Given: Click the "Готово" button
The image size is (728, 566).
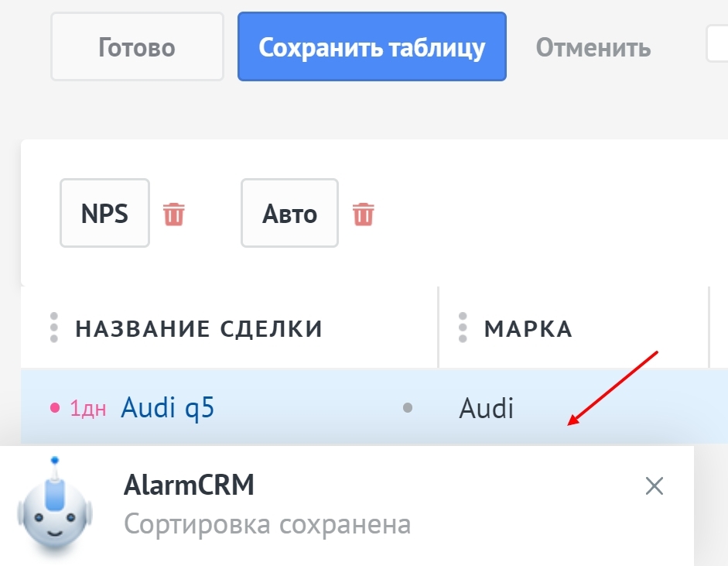Looking at the screenshot, I should (137, 47).
